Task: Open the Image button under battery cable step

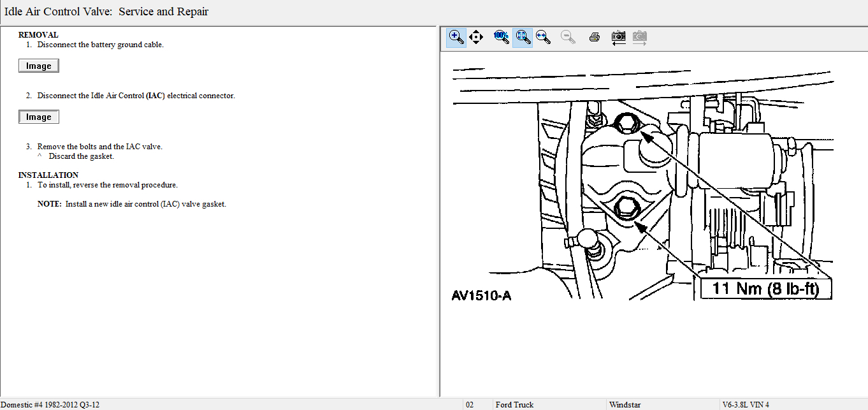Action: [39, 66]
